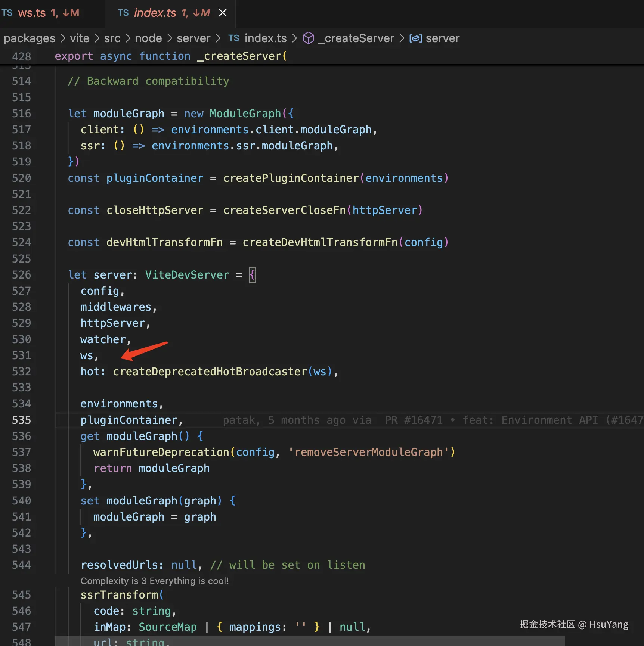This screenshot has height=646, width=644.
Task: Click the cube icon before _createServer breadcrumb
Action: [309, 38]
